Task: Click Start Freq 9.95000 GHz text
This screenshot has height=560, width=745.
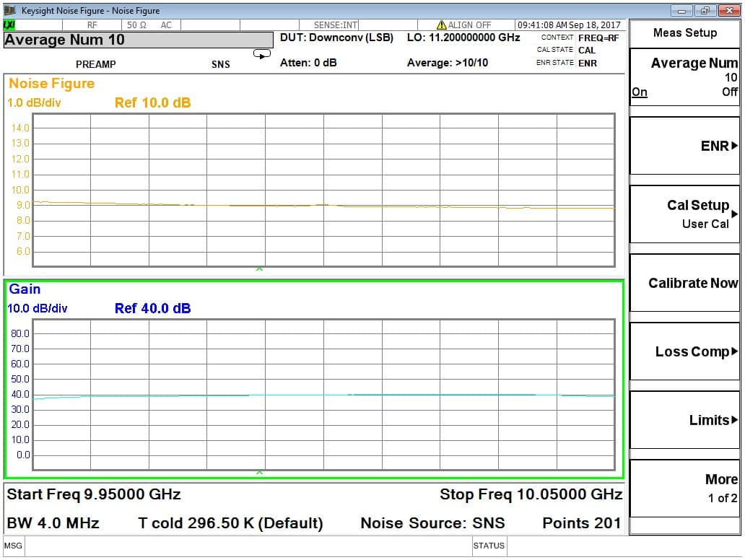Action: tap(94, 494)
